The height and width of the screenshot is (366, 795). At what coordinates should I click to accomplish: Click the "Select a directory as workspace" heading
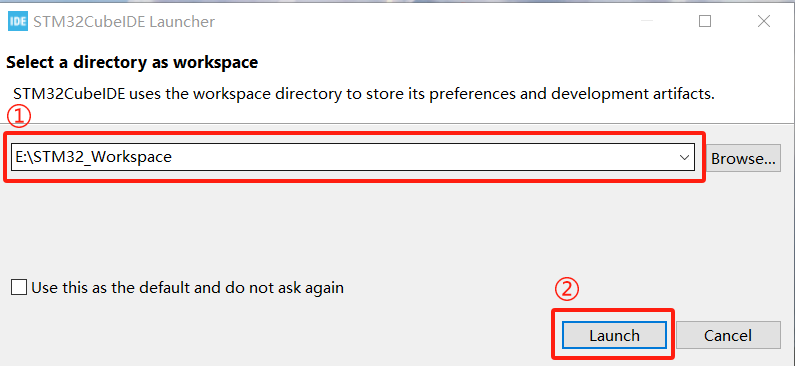[132, 63]
